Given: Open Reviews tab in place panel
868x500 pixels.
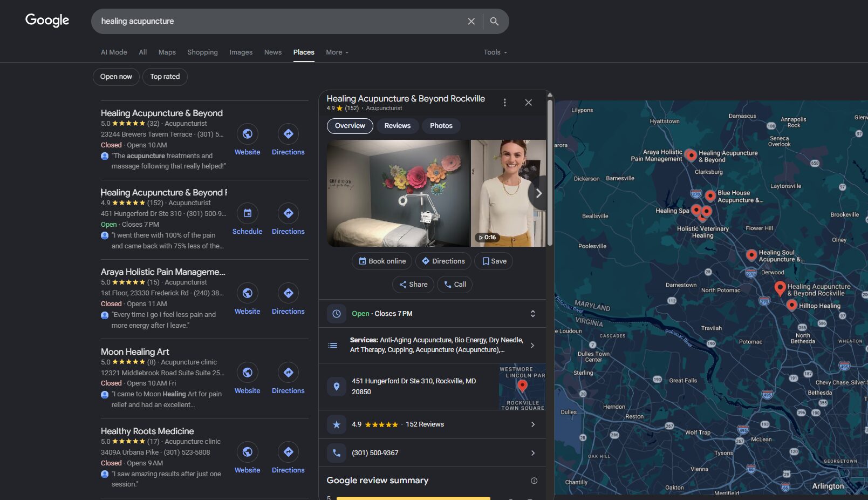Looking at the screenshot, I should (398, 126).
